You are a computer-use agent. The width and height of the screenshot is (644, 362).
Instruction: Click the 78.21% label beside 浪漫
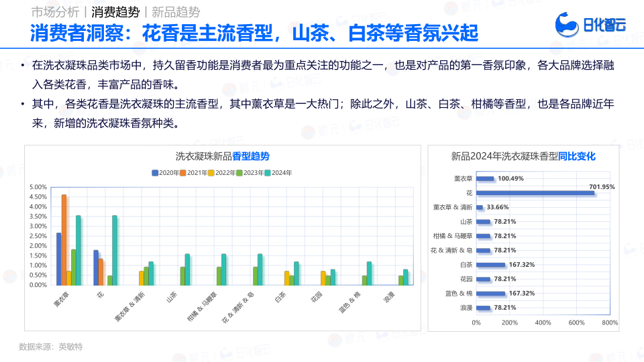(x=504, y=308)
